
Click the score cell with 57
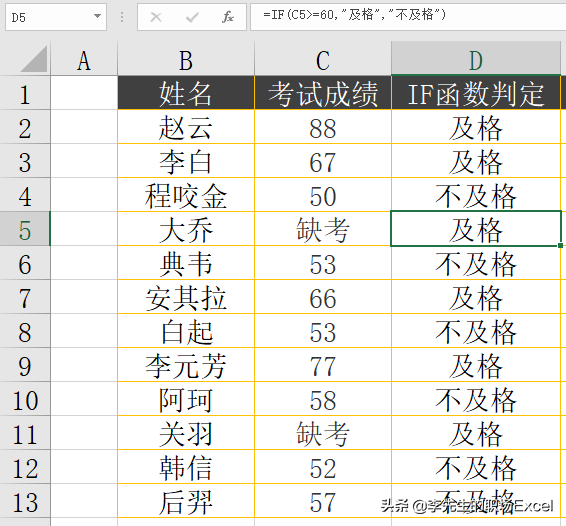coord(323,501)
